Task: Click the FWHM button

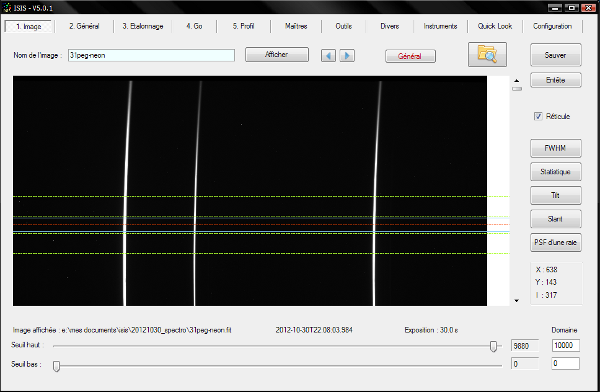Action: click(x=556, y=148)
